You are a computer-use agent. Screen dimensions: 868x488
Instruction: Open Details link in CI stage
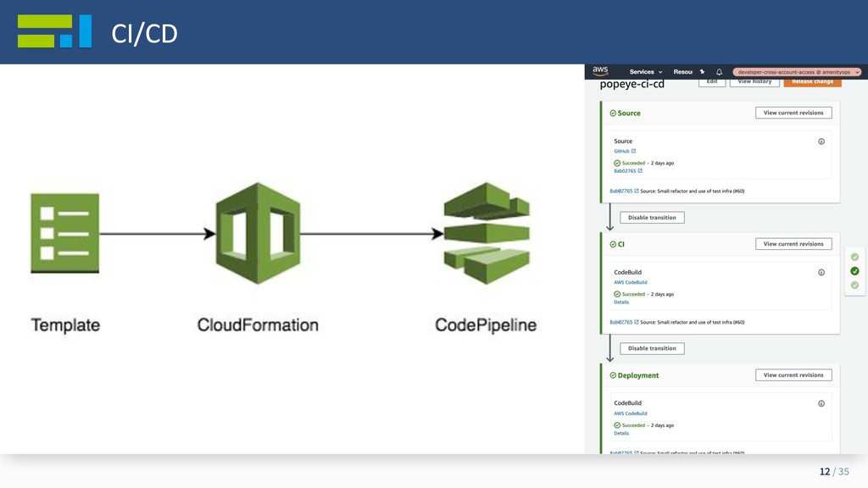(x=621, y=302)
